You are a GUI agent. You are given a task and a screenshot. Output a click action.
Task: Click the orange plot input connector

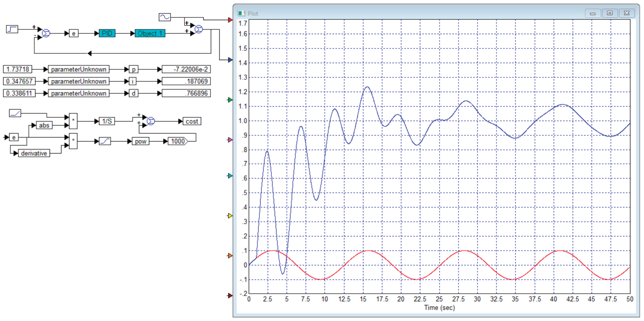point(230,255)
